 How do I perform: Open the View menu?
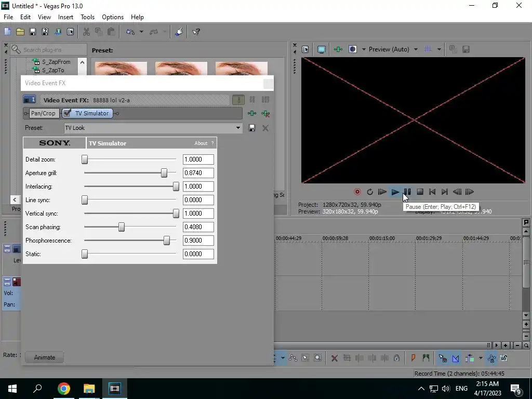pyautogui.click(x=44, y=17)
